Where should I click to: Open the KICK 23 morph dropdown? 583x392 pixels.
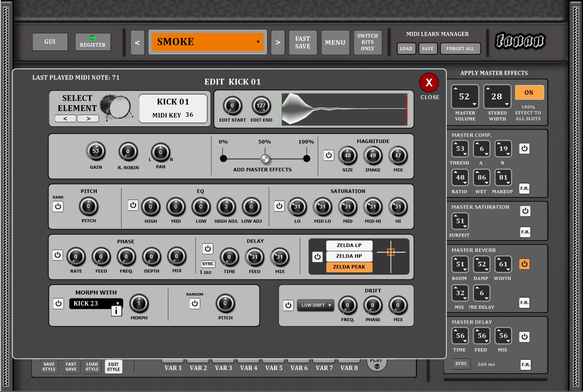pos(96,303)
